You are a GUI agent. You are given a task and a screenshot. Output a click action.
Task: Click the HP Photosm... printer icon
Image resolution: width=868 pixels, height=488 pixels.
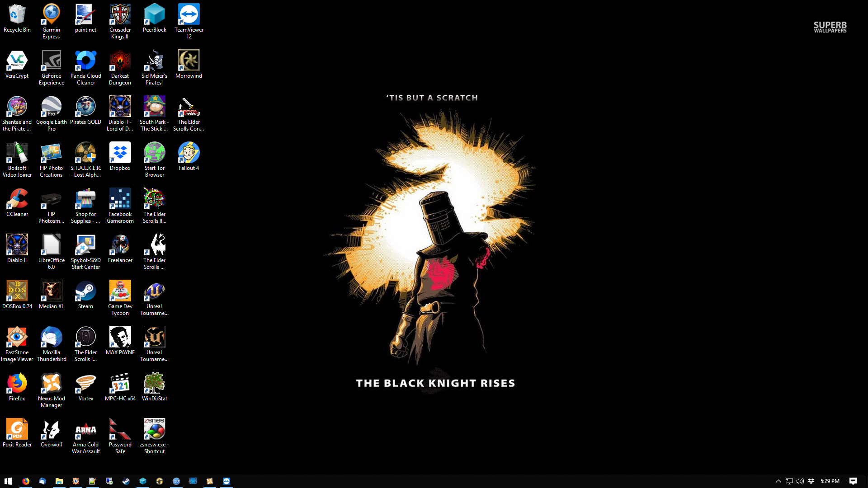tap(52, 206)
